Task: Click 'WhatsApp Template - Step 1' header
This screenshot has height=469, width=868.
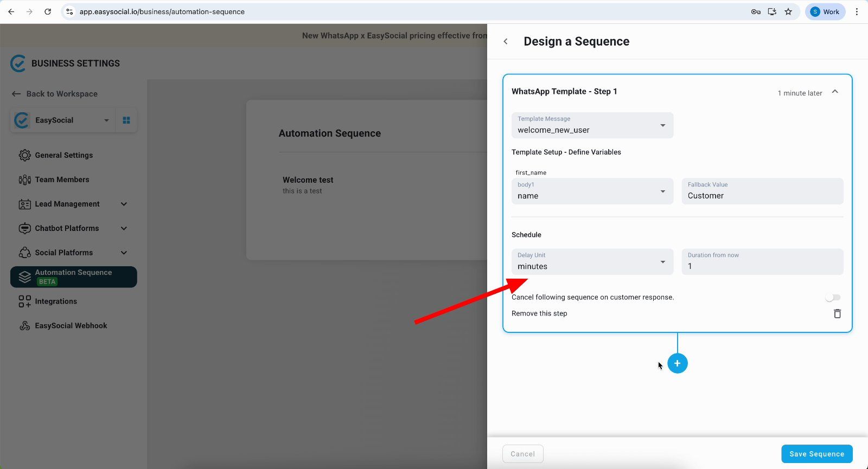Action: click(x=564, y=91)
